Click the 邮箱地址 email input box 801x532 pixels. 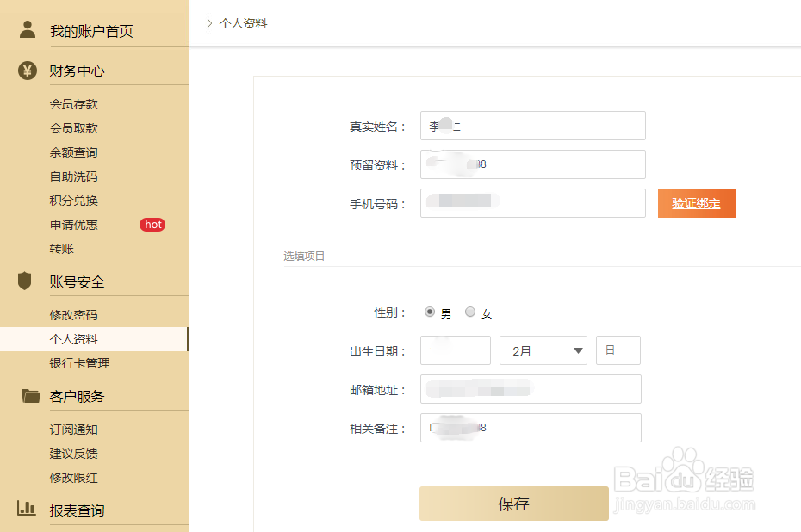(530, 389)
